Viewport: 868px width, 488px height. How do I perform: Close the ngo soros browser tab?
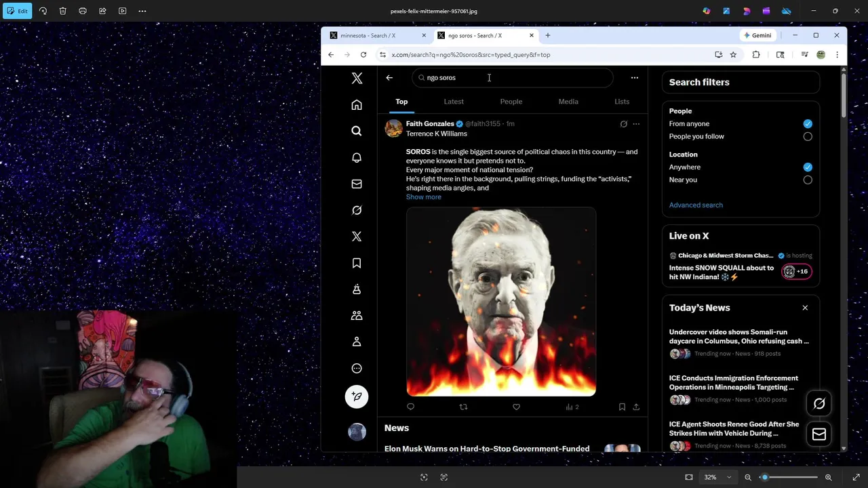532,35
